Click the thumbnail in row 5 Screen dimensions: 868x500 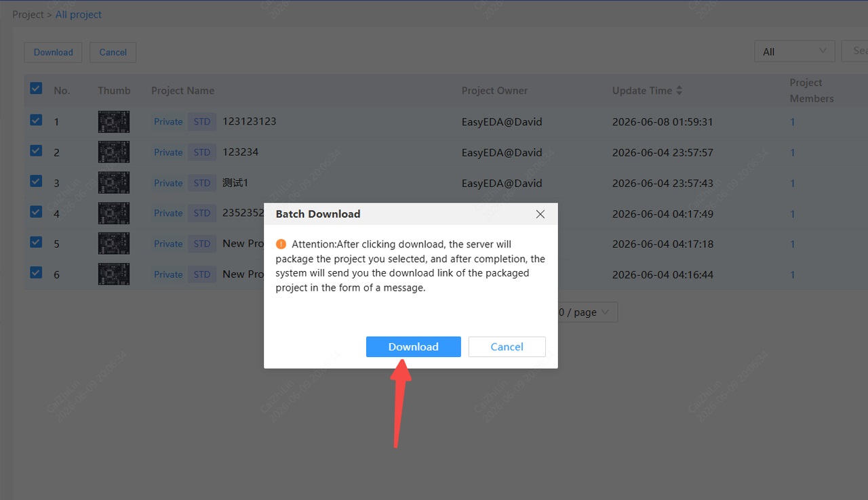point(113,244)
